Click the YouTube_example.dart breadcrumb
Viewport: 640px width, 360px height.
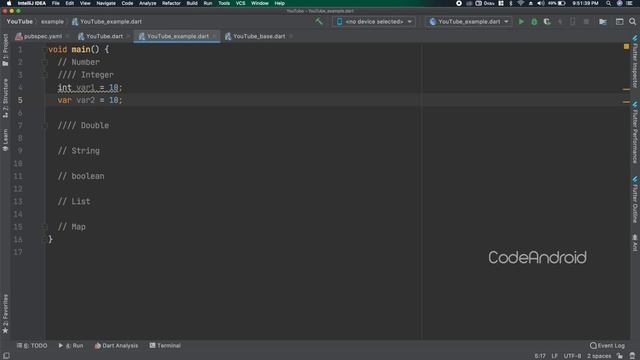click(107, 21)
